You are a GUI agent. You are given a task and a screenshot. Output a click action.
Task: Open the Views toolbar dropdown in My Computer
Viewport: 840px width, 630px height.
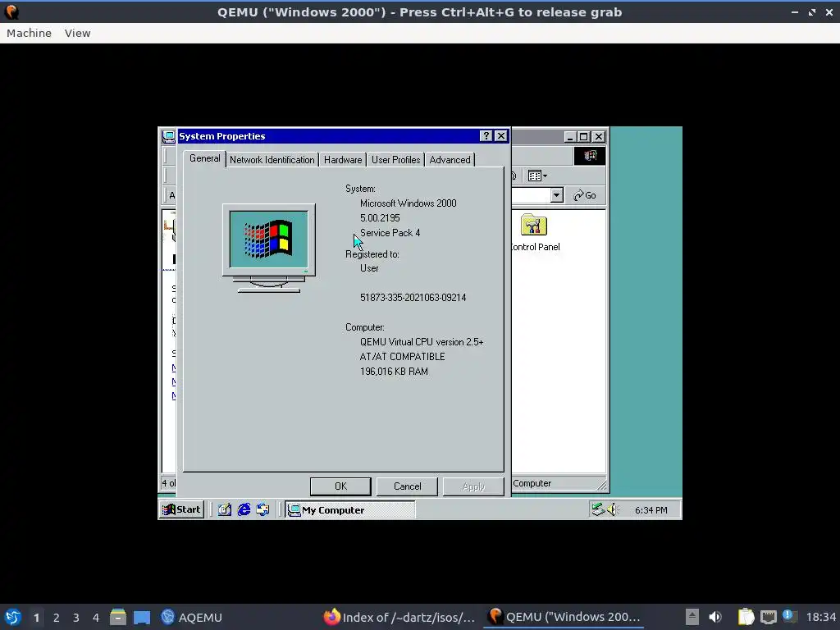[537, 176]
